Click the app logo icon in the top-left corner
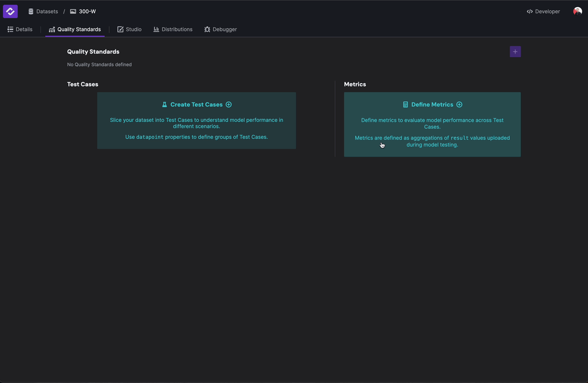The height and width of the screenshot is (383, 588). click(9, 11)
